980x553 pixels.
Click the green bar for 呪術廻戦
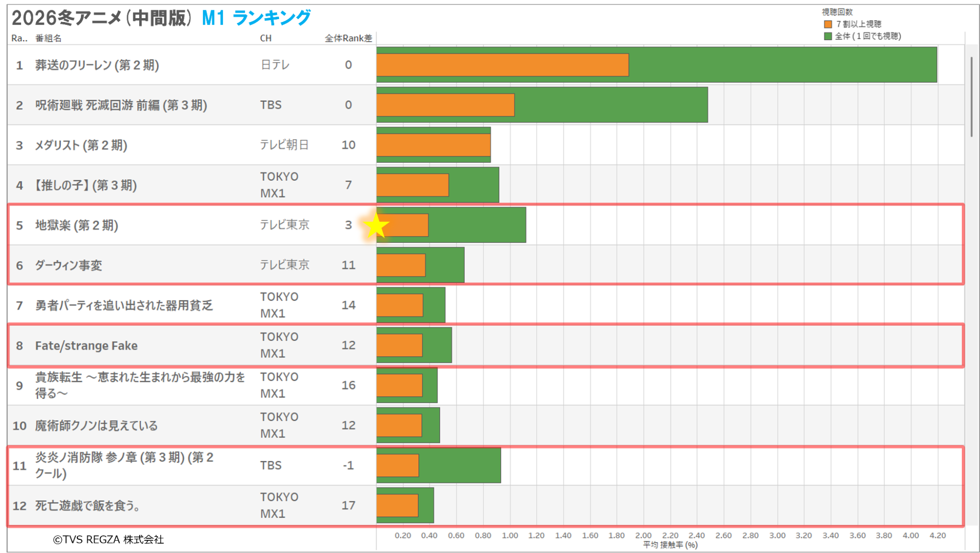[x=610, y=105]
